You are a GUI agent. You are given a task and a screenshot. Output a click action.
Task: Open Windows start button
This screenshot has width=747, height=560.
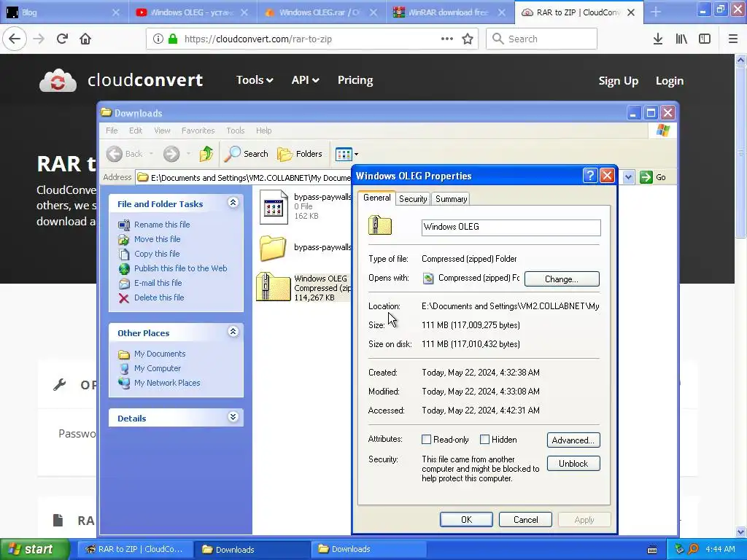[x=35, y=549]
